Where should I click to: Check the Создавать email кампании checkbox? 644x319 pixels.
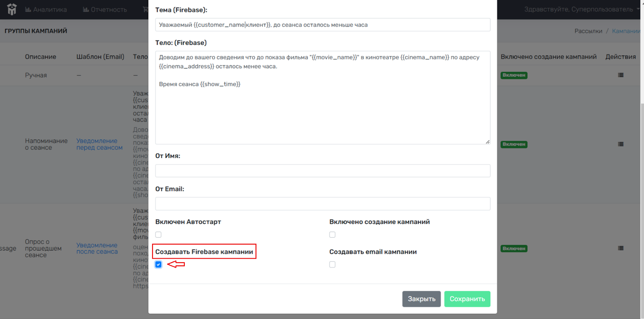[x=332, y=264]
